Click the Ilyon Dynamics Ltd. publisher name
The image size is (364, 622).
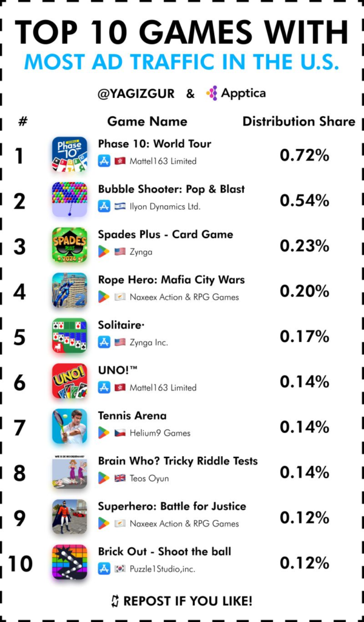pyautogui.click(x=165, y=207)
